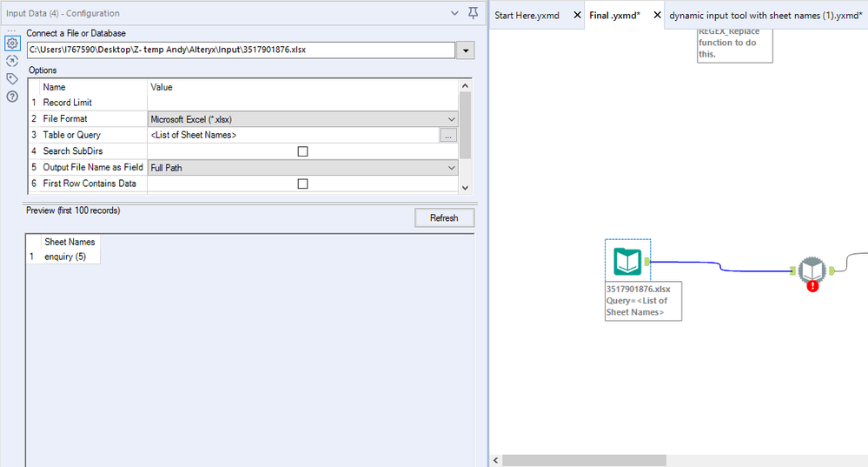Click the blue connection line between tools
This screenshot has width=868, height=467.
(x=719, y=266)
